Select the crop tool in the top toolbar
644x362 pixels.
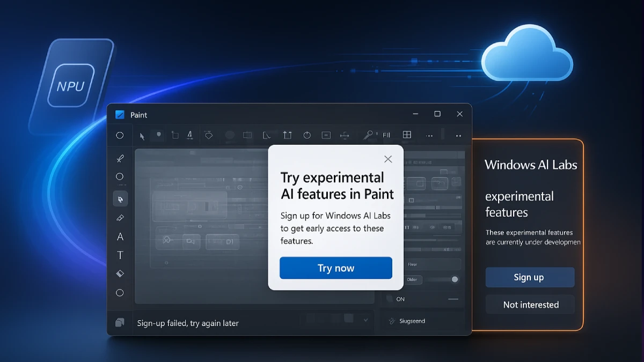175,135
